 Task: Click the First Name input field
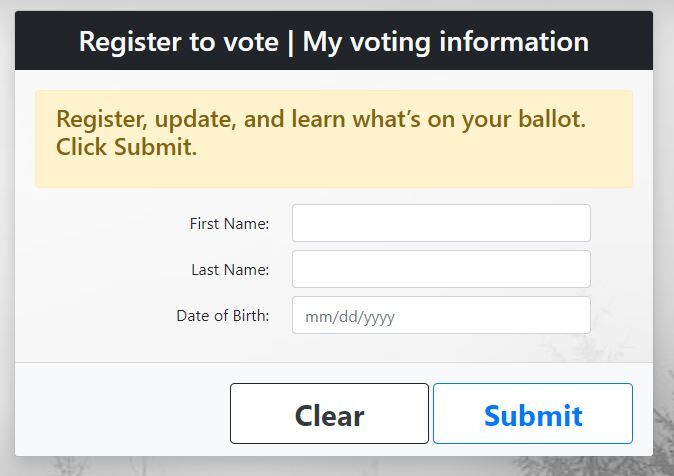441,223
